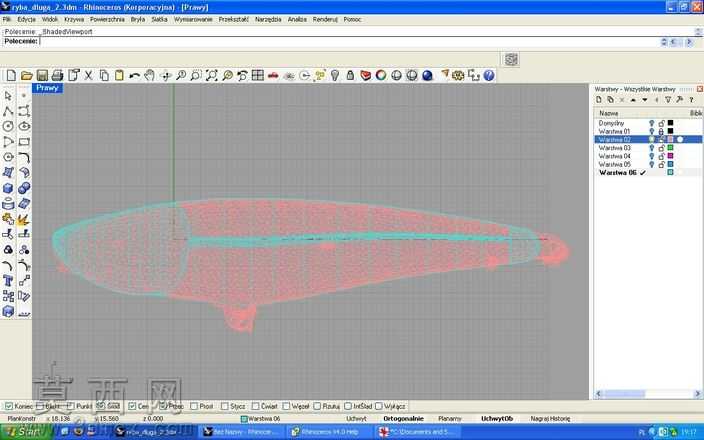This screenshot has height=440, width=704.
Task: Toggle the Rzutuj osnap checkbox
Action: (317, 406)
